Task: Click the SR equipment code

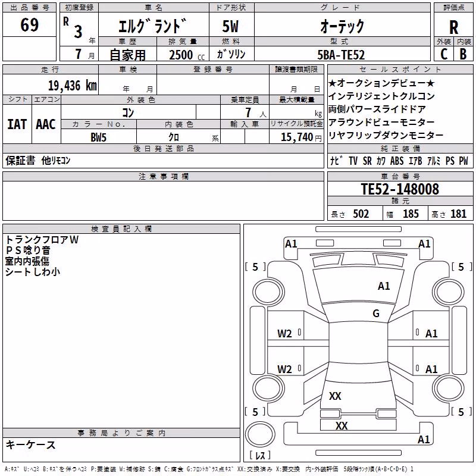Action: click(x=367, y=161)
